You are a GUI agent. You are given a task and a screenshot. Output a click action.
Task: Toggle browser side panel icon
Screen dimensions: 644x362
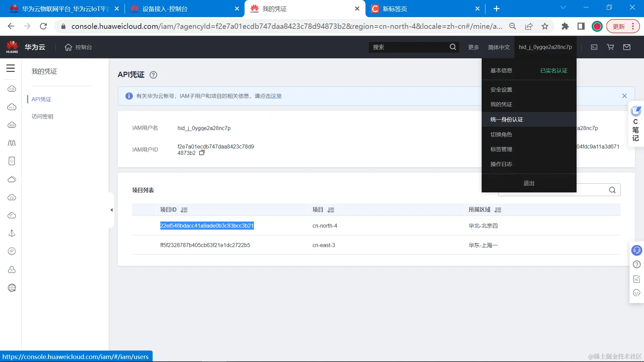pyautogui.click(x=581, y=26)
